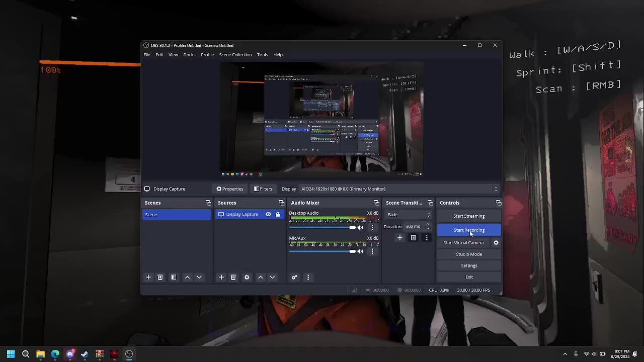Toggle Display Capture visibility eye
The image size is (644, 362).
(268, 214)
